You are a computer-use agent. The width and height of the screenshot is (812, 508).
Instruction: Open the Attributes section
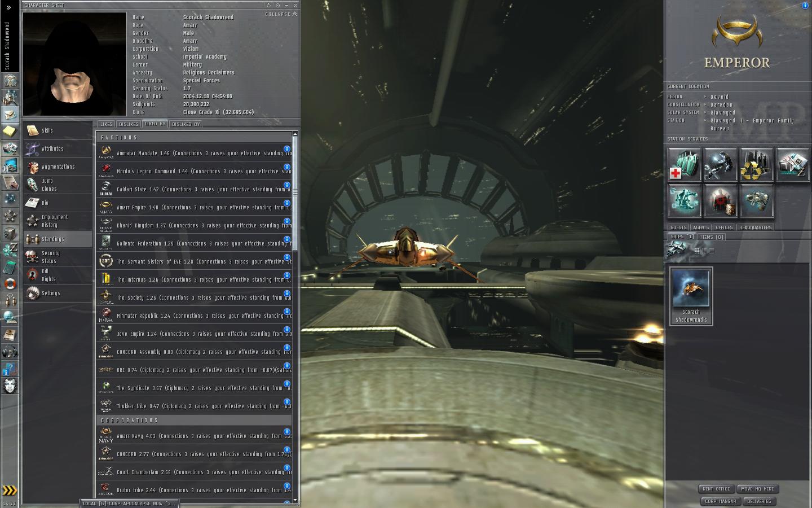tap(58, 148)
